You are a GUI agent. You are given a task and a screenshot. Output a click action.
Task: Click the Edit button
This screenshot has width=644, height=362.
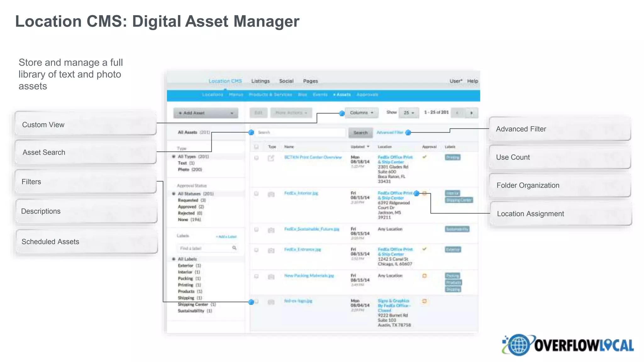click(x=258, y=112)
